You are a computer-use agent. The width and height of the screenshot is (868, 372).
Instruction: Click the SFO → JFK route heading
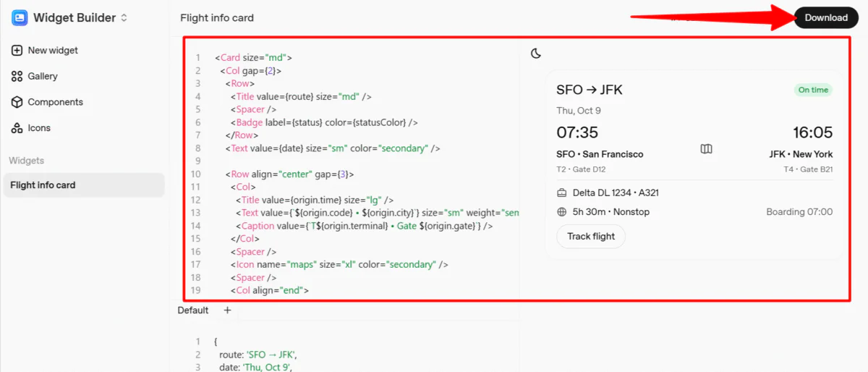590,90
